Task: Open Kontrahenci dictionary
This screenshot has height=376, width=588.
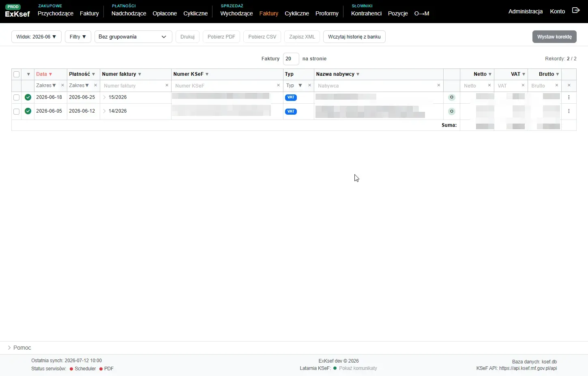Action: click(x=366, y=13)
